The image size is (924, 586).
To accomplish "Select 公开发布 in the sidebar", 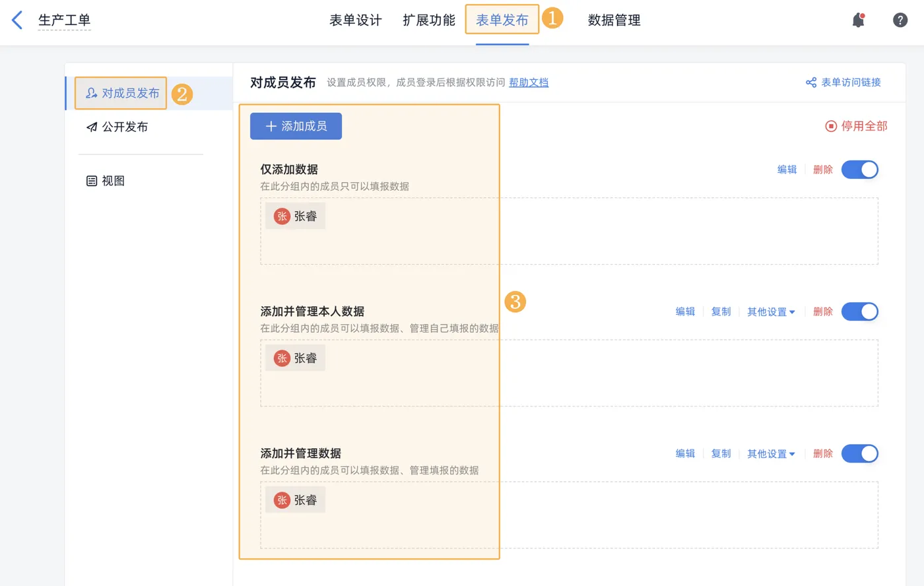I will (118, 127).
